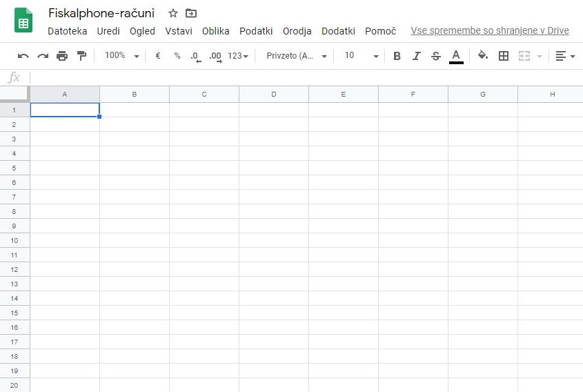Decrease decimal places button
Image resolution: width=583 pixels, height=392 pixels.
(195, 57)
